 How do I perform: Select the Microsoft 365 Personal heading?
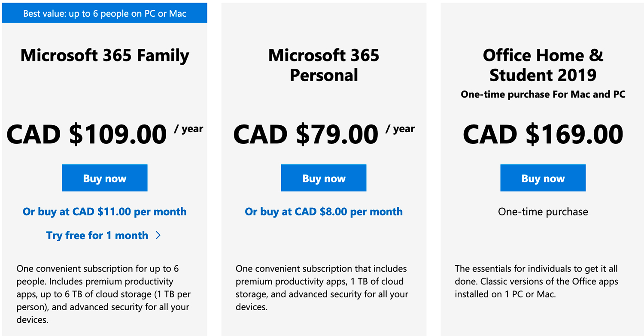point(324,65)
